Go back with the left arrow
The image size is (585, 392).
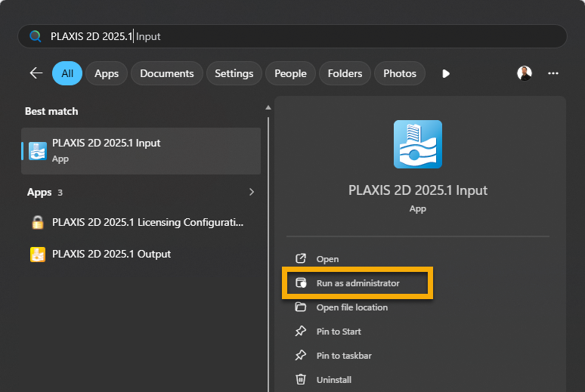click(36, 73)
